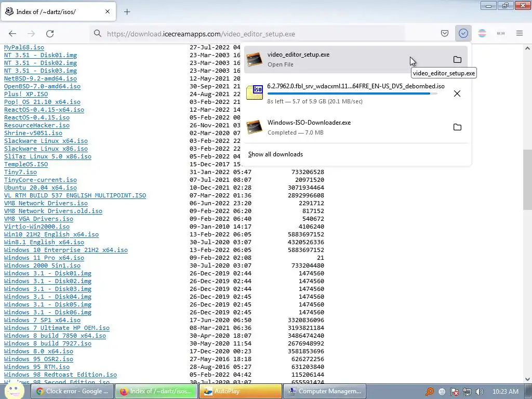Screen dimensions: 532x399
Task: Click Slackware Linux x64.iso link
Action: coord(46,141)
